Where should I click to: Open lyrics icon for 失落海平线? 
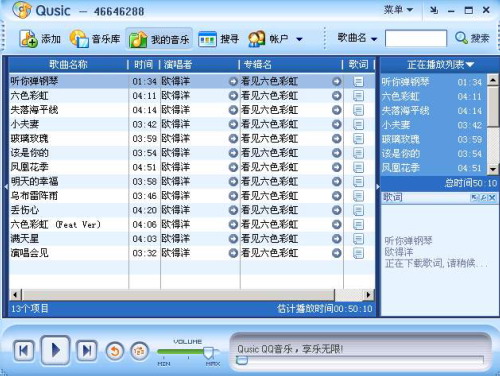coord(358,110)
